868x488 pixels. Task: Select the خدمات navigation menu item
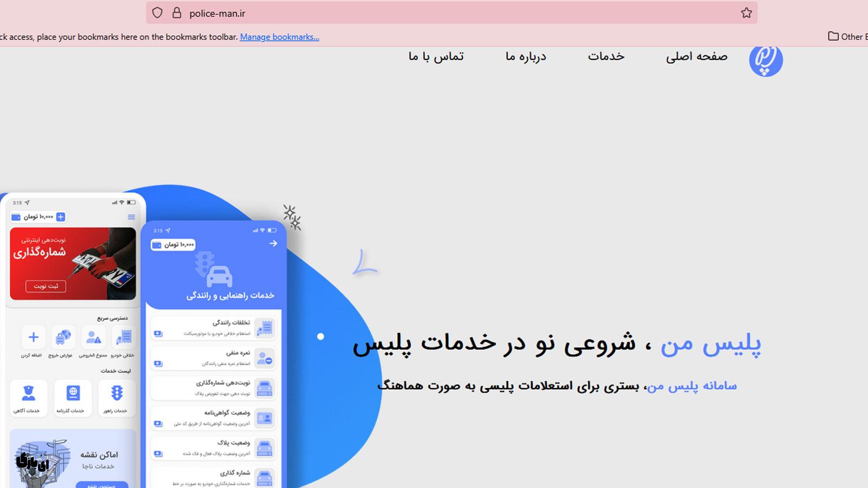[607, 56]
